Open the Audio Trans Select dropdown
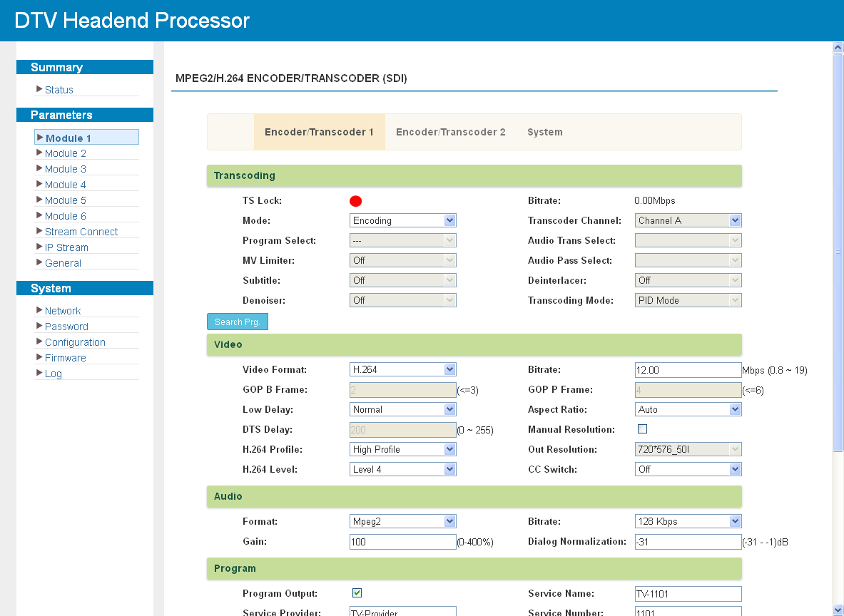Image resolution: width=844 pixels, height=616 pixels. point(688,240)
